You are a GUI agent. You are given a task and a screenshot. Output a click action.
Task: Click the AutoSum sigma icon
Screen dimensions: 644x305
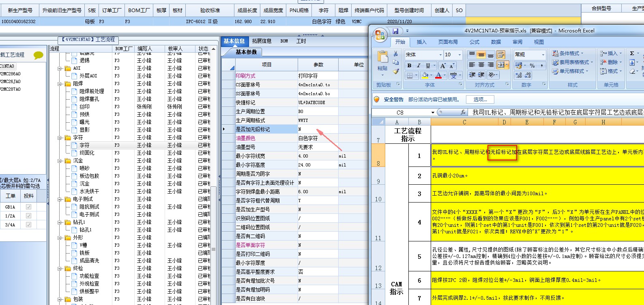click(632, 53)
